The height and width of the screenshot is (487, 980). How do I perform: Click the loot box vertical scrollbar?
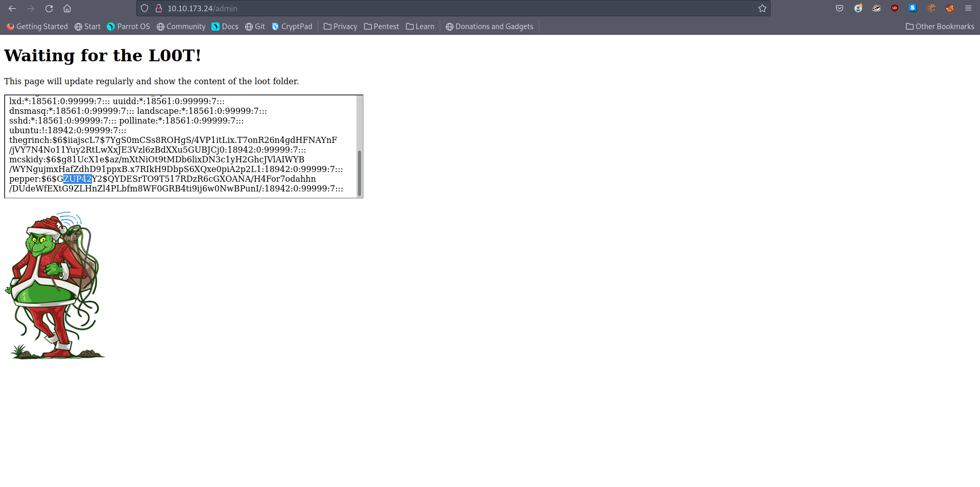[x=360, y=174]
